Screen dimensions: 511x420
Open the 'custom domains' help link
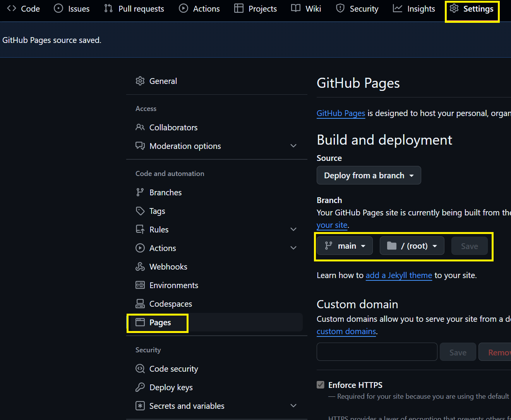[x=346, y=331]
